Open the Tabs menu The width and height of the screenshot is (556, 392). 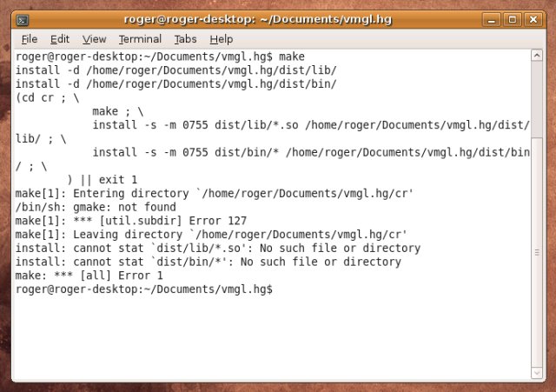point(185,39)
